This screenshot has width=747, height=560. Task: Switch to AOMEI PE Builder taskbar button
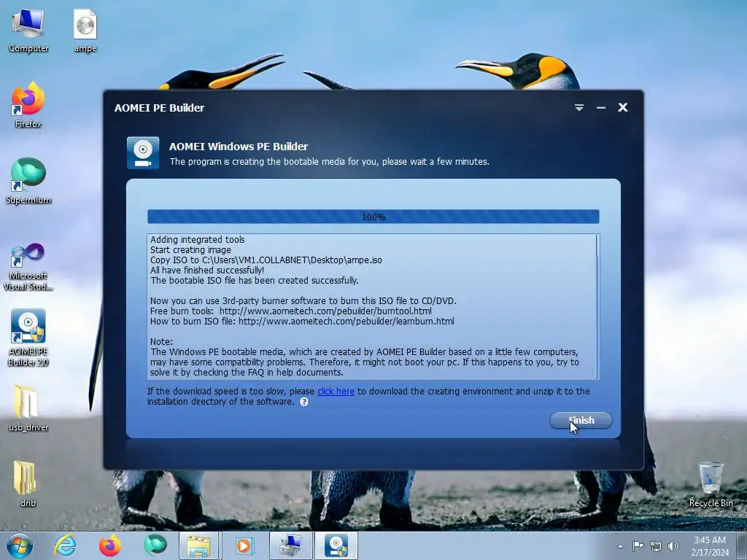[336, 545]
